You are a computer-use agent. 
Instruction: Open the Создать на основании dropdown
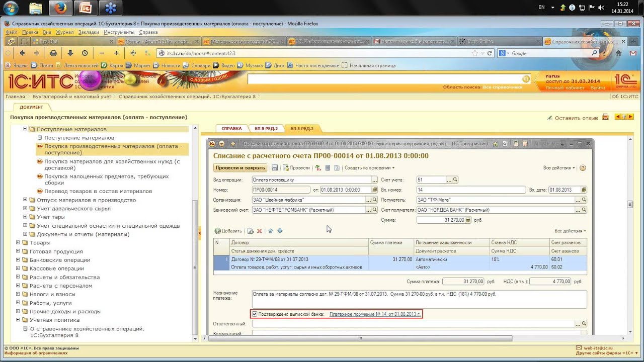370,168
